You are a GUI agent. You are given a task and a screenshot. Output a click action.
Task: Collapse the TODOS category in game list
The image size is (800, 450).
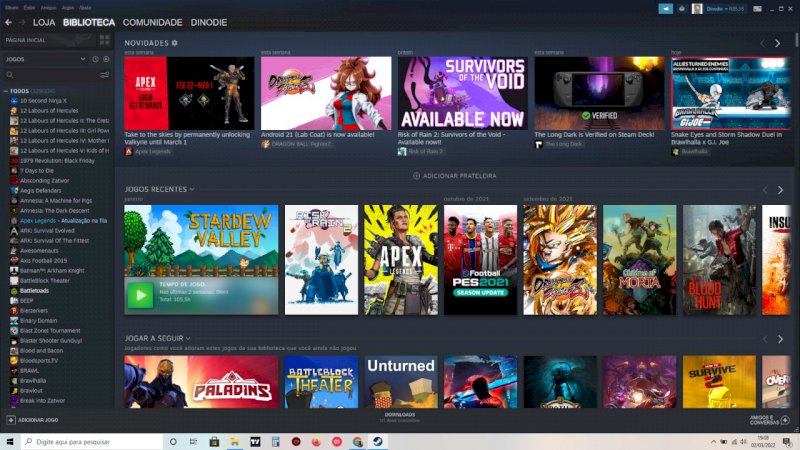coord(6,91)
